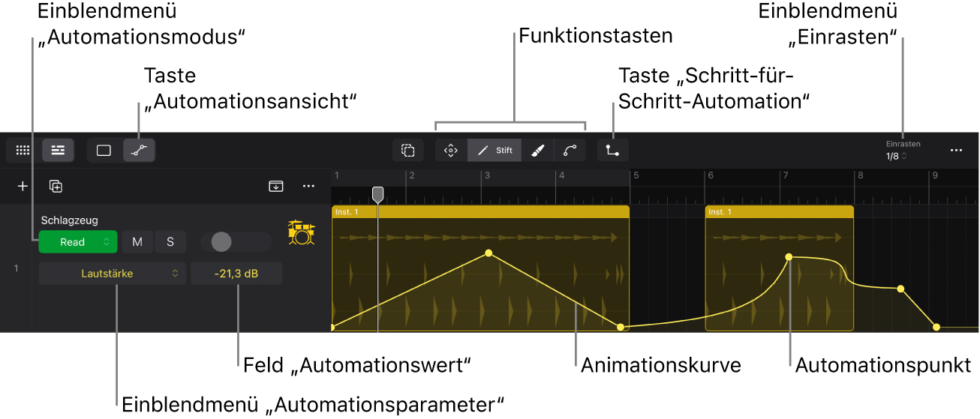Select the brush function button
This screenshot has height=419, width=980.
[x=537, y=150]
